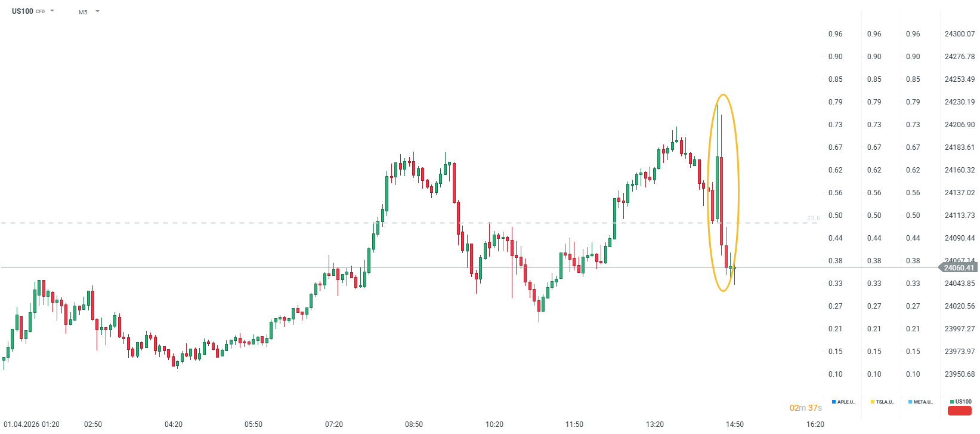
Task: Click the 23.6 Fibonacci level label
Action: click(x=813, y=218)
